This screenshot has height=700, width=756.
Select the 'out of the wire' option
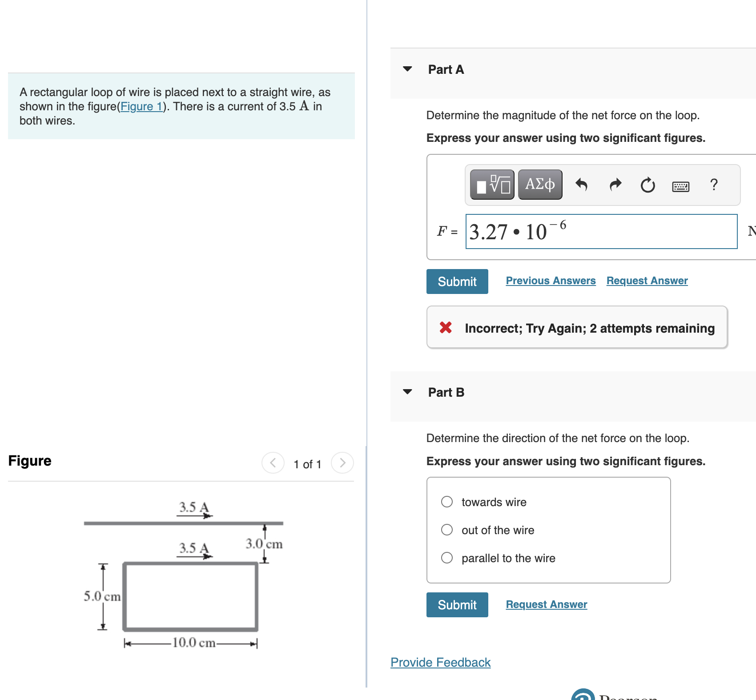pyautogui.click(x=446, y=530)
